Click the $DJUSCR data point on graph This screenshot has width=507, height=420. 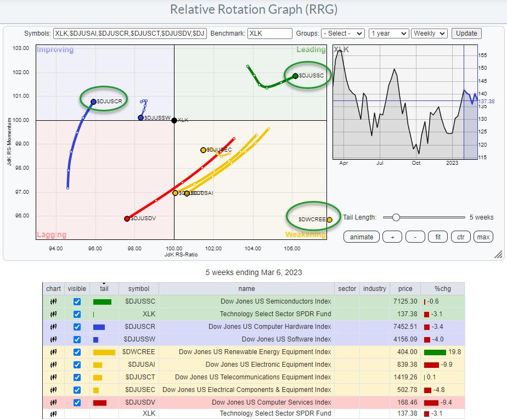(x=93, y=102)
